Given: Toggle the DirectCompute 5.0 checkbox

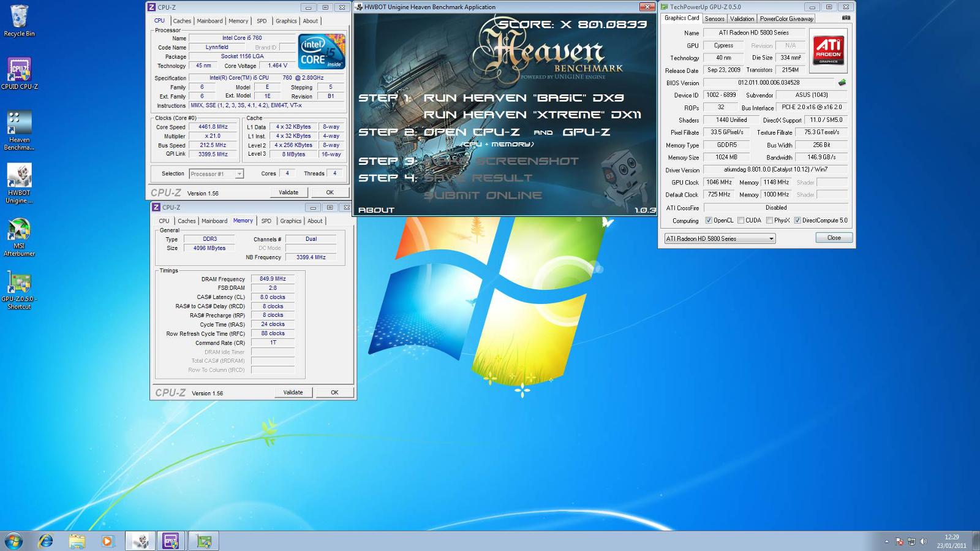Looking at the screenshot, I should point(797,221).
